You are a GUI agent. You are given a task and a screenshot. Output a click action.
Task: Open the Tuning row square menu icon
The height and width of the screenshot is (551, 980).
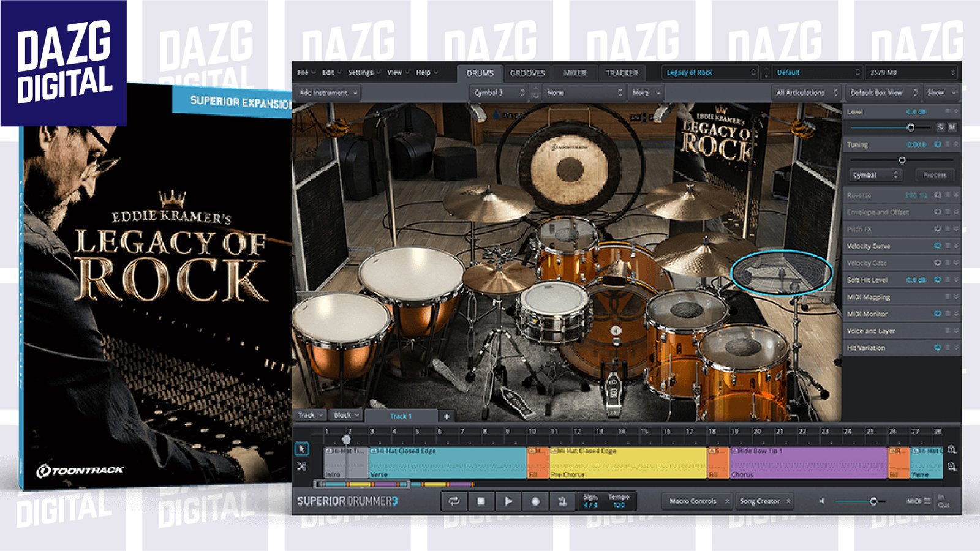[947, 144]
